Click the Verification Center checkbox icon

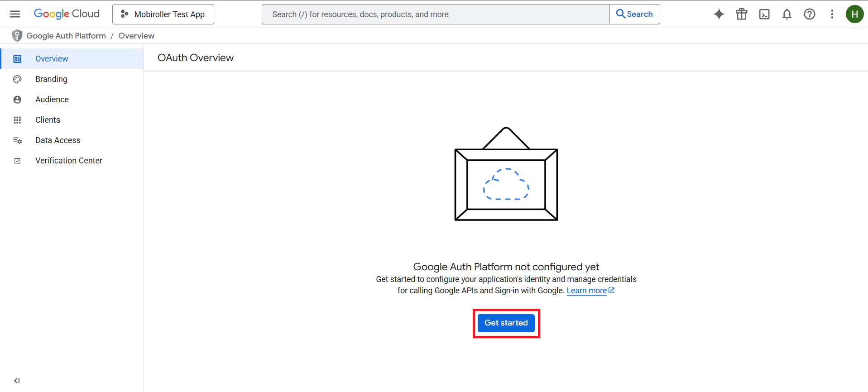pos(17,161)
